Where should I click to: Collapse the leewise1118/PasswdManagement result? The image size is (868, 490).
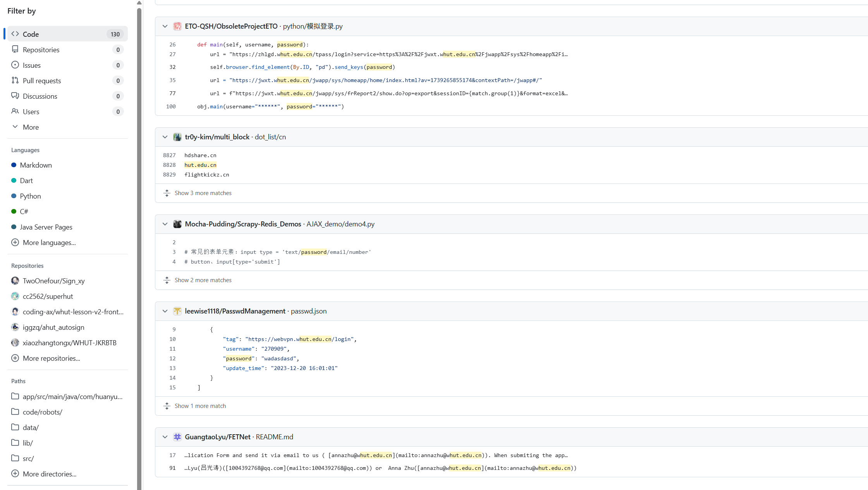point(165,311)
